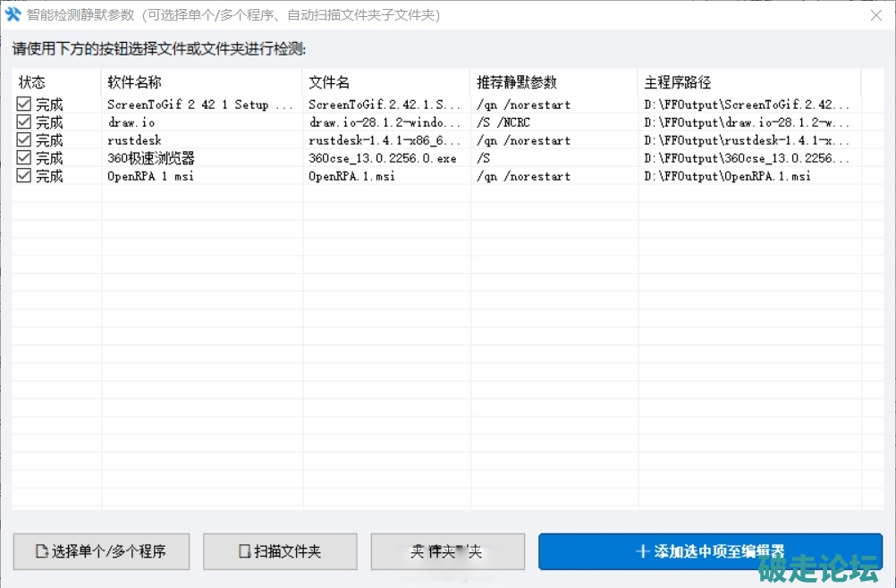This screenshot has width=896, height=588.
Task: Click the 推荐静默参数 column header
Action: click(x=517, y=82)
